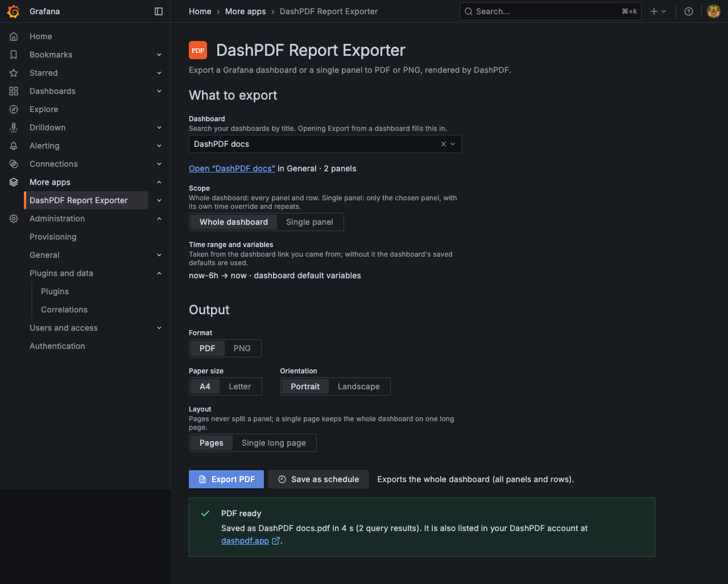Open Plugins under Plugins and data
The image size is (728, 584).
click(55, 291)
